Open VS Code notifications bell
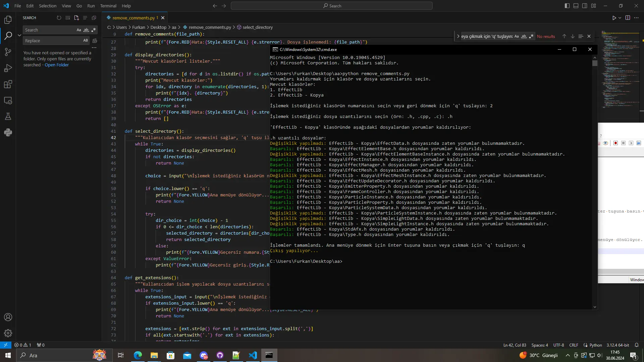Image resolution: width=644 pixels, height=362 pixels. coord(637,345)
